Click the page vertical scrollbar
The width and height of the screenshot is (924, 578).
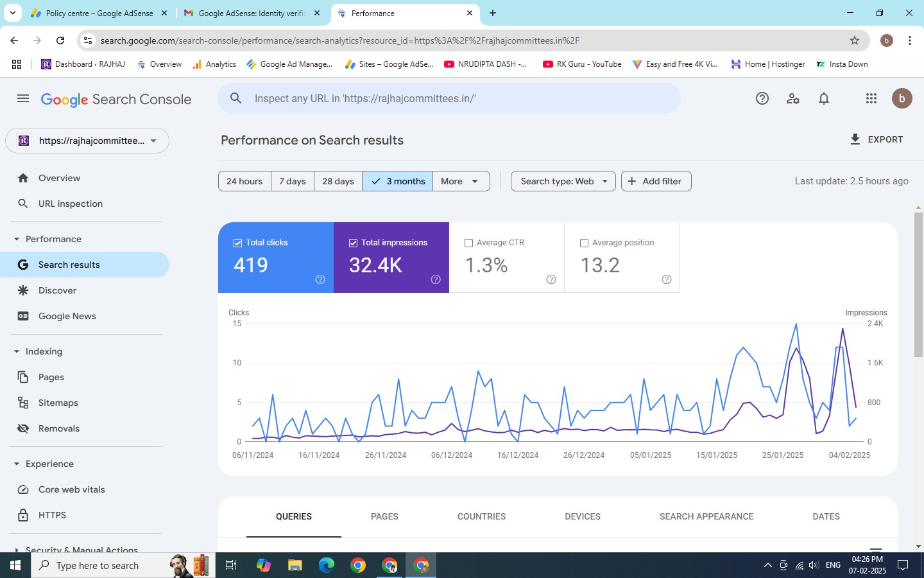(x=918, y=285)
